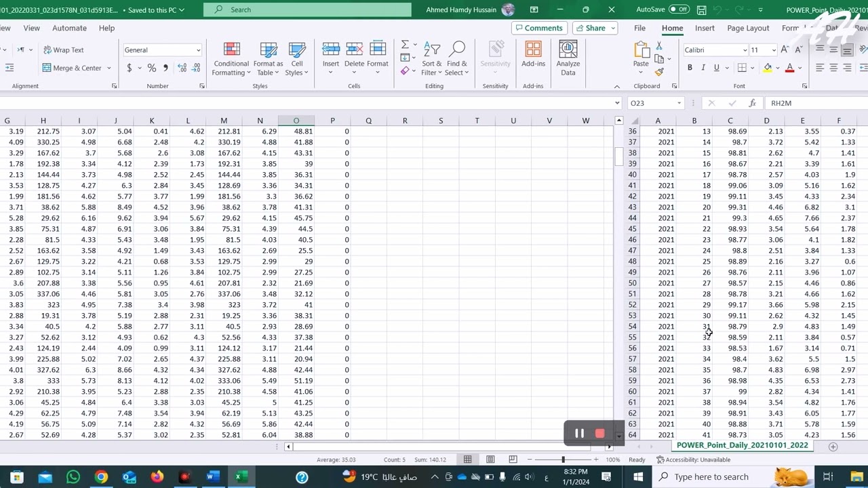
Task: Open the Calibri font name dropdown
Action: coord(744,50)
